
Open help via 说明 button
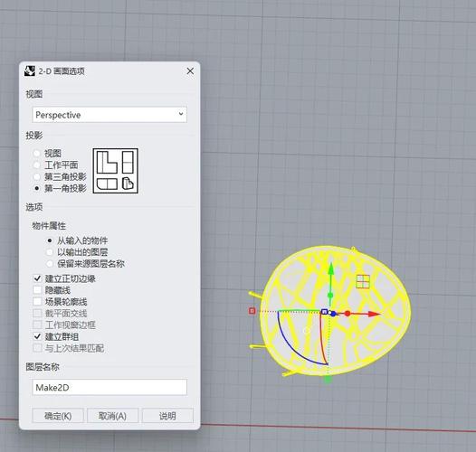167,416
